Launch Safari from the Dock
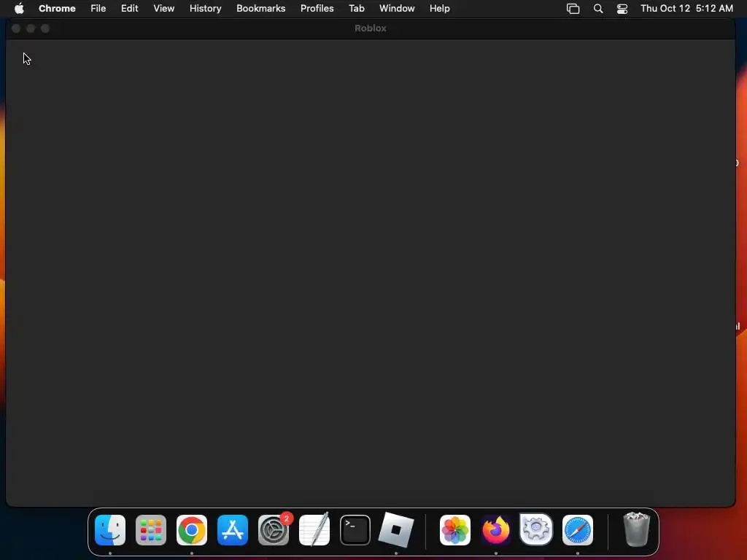This screenshot has height=560, width=747. [x=578, y=530]
